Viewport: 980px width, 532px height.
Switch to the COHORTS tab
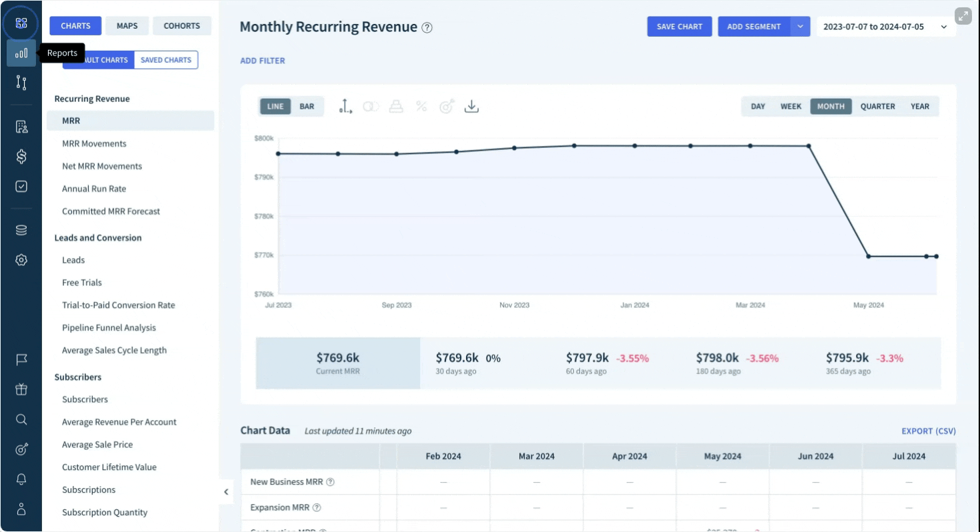[x=181, y=26]
